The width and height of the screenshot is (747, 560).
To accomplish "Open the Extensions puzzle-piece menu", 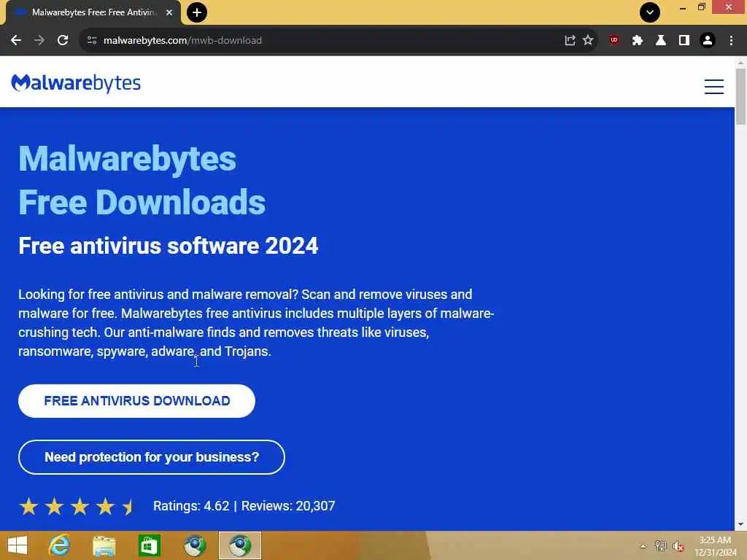I will pyautogui.click(x=638, y=41).
